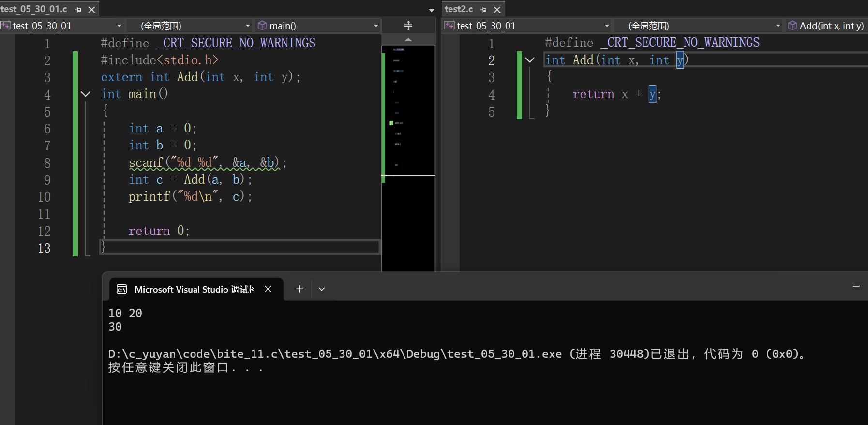Click the console input line '10 20'
868x425 pixels.
coord(125,313)
